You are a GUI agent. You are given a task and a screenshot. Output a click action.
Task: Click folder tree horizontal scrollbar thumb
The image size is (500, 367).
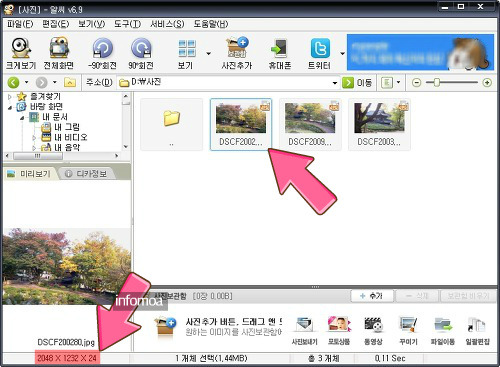pos(37,156)
